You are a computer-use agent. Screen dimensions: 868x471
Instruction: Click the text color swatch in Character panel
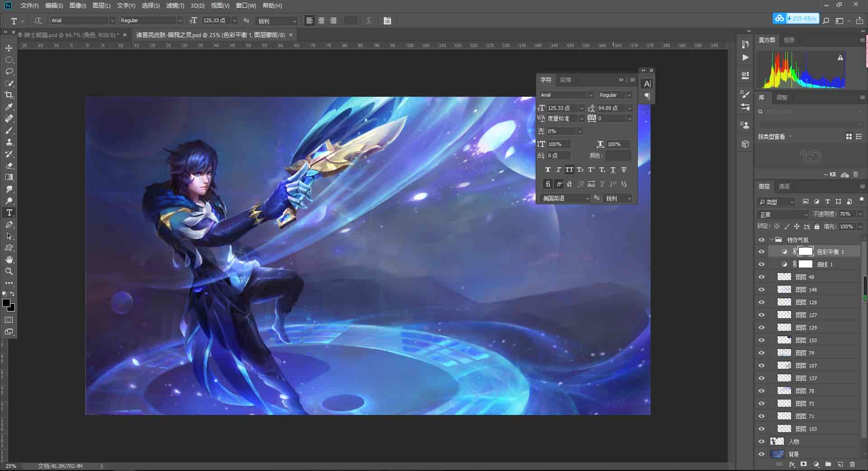tap(618, 155)
